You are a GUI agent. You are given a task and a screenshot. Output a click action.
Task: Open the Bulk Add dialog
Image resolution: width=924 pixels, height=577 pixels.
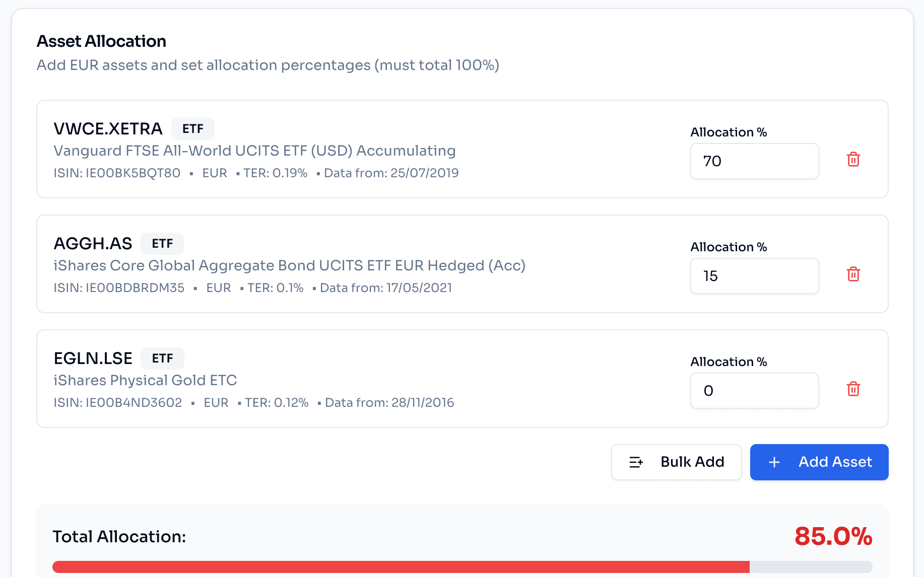[676, 462]
